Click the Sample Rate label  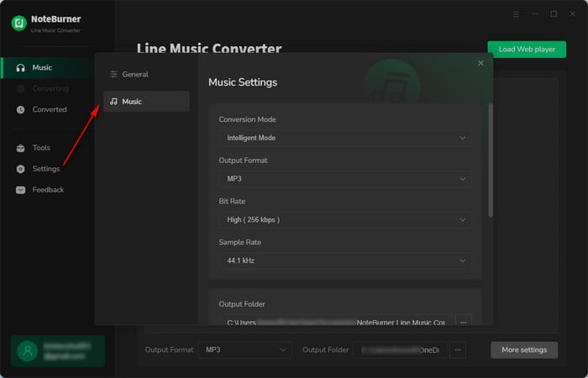[x=240, y=242]
